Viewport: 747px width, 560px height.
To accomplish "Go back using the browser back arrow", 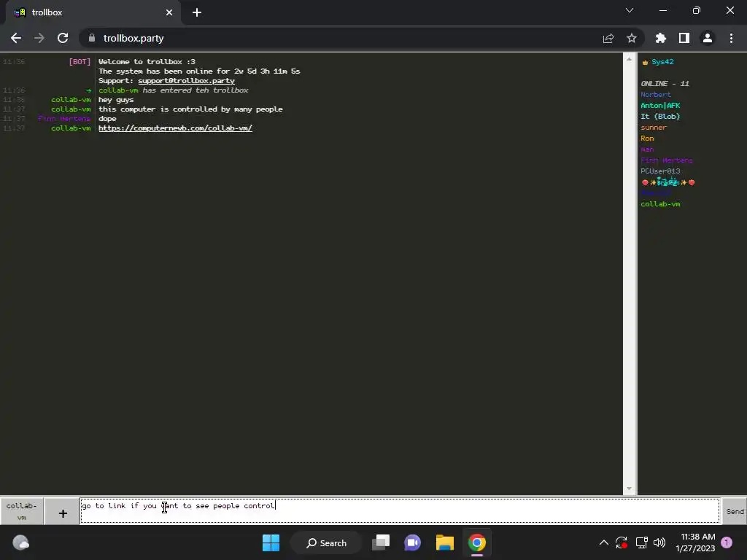I will tap(16, 38).
